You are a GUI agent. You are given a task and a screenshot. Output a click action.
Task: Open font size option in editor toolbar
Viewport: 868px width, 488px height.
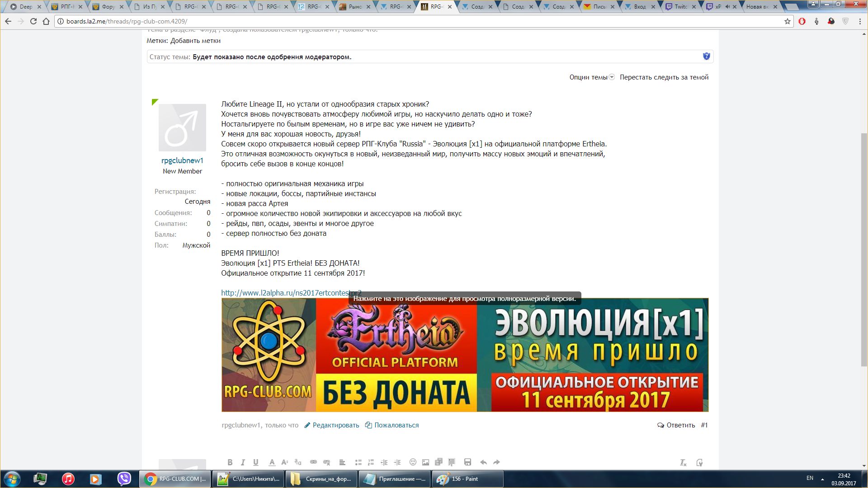pyautogui.click(x=285, y=462)
